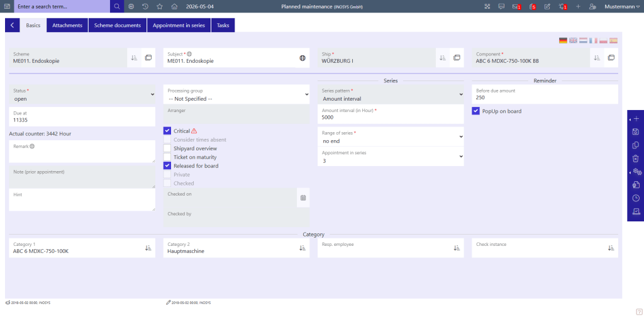Save the record via the side toolbar floppy icon
The height and width of the screenshot is (317, 644).
click(636, 132)
